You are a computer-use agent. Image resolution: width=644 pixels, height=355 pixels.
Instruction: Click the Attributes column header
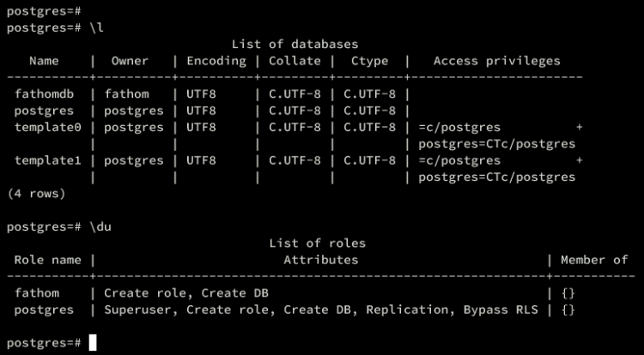pyautogui.click(x=321, y=260)
